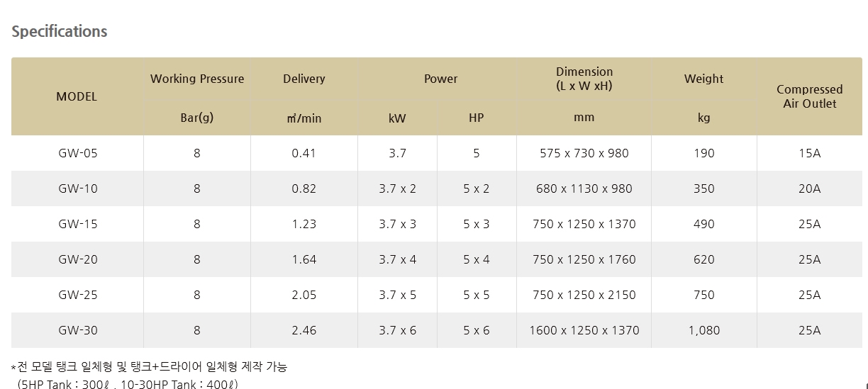Select the GW-05 model cell

point(78,153)
